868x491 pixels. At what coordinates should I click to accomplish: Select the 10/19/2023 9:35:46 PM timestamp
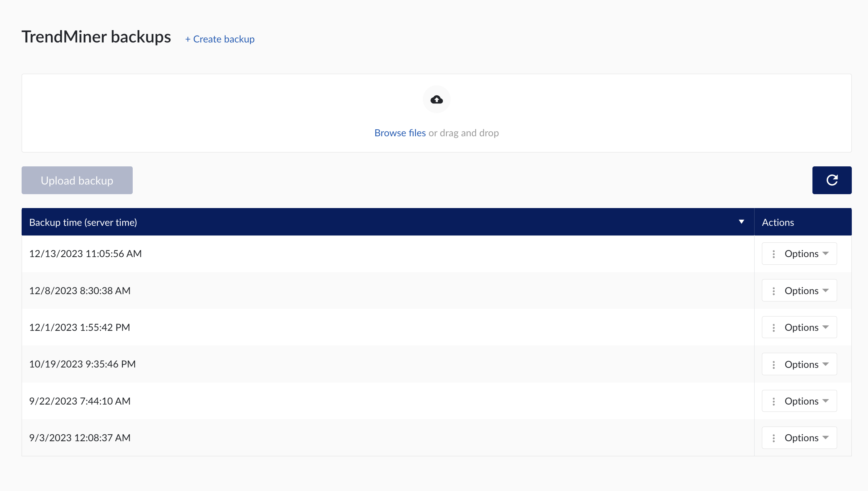click(83, 364)
